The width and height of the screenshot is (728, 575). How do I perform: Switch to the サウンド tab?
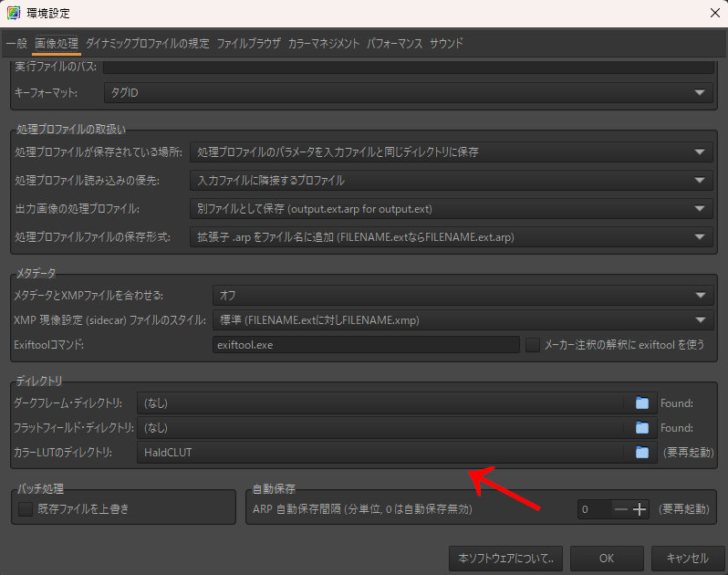click(x=446, y=43)
